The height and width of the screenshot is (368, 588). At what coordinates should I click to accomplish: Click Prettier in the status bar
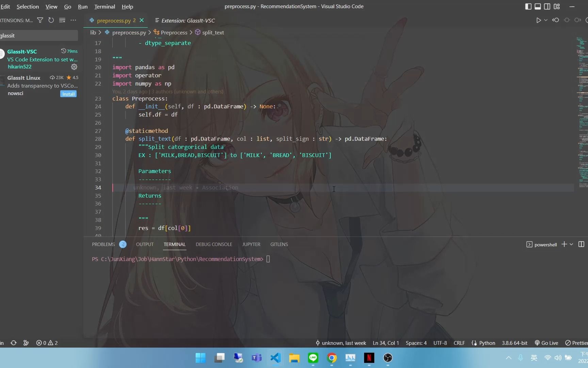click(578, 343)
